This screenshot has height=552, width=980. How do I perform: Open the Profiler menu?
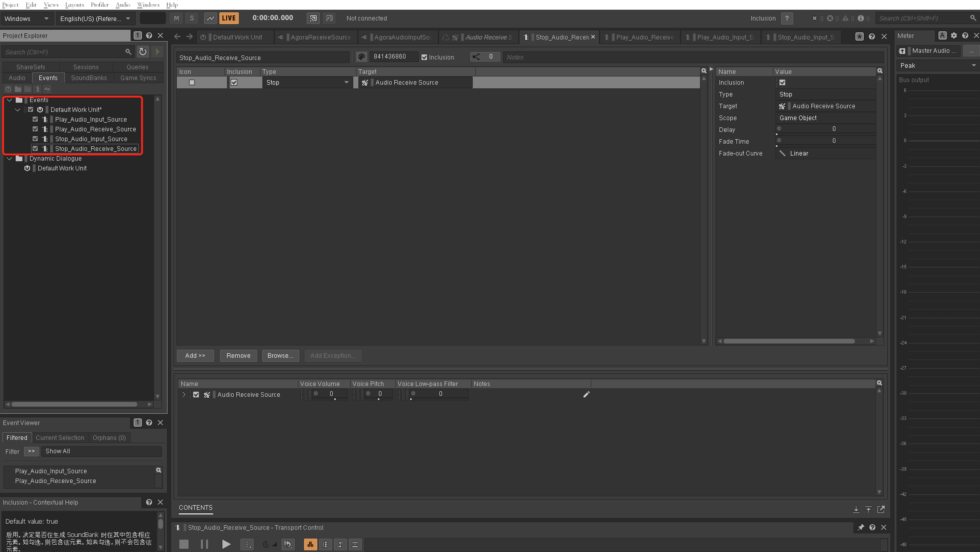[x=100, y=5]
